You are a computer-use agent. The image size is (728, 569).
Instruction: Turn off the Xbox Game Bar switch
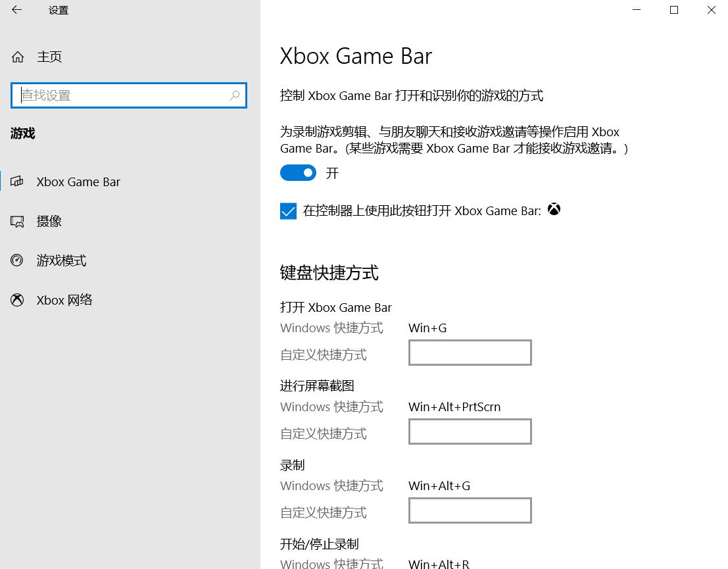click(x=298, y=173)
